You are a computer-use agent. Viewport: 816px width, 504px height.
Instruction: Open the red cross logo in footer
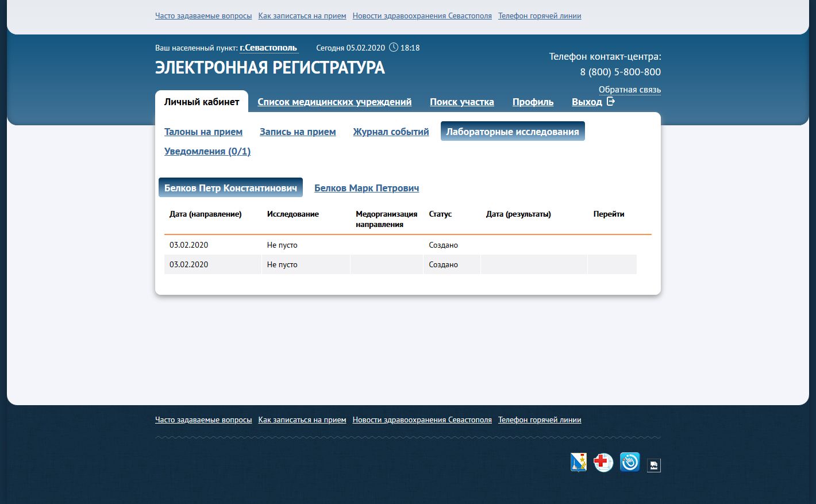pyautogui.click(x=603, y=462)
